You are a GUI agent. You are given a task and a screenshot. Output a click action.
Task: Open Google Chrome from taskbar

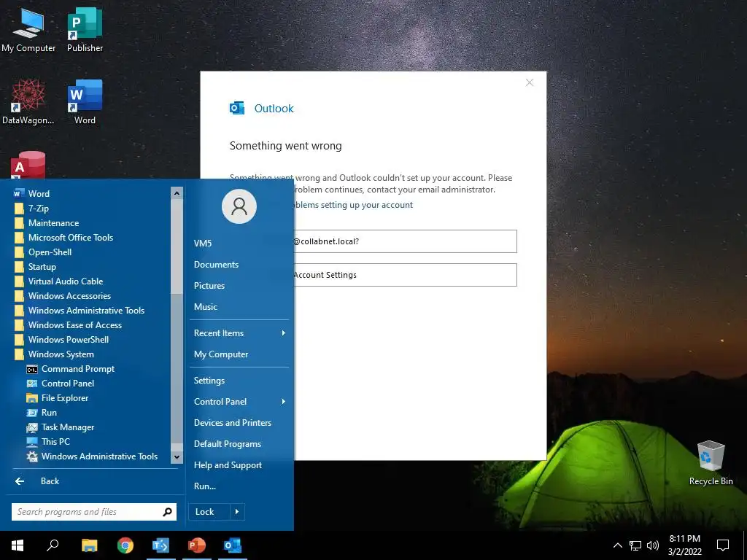(125, 545)
